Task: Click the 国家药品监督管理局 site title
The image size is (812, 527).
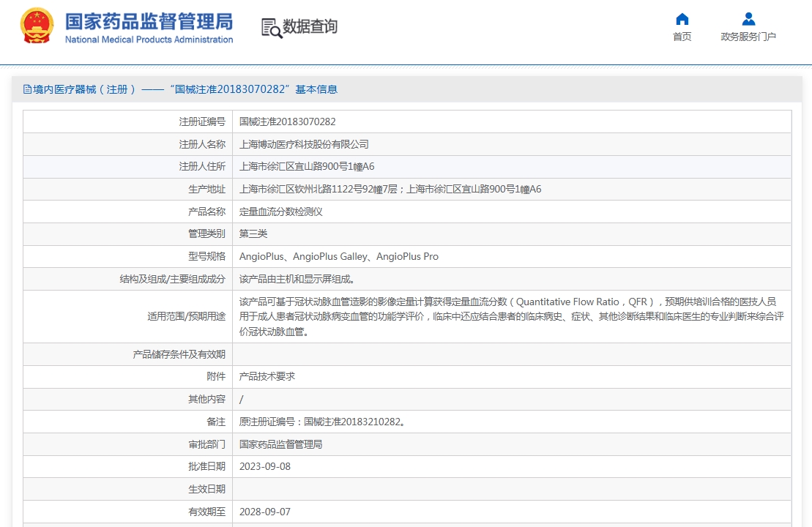Action: click(x=149, y=21)
